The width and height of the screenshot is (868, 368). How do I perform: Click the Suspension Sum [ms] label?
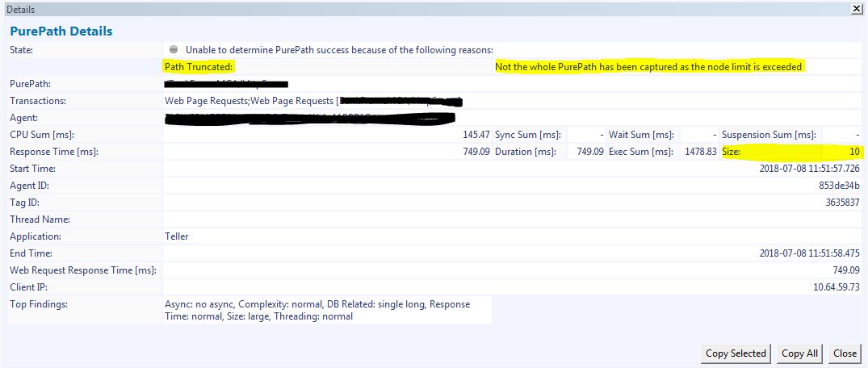point(769,135)
